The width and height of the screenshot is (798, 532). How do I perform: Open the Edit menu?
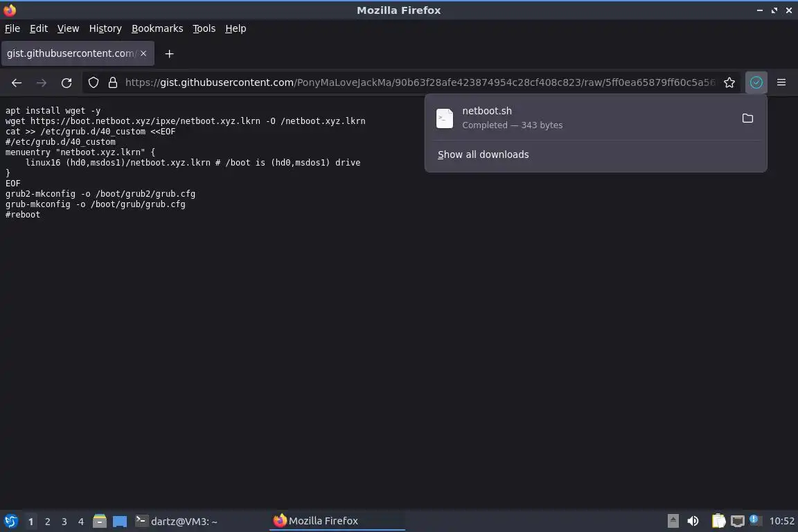39,28
